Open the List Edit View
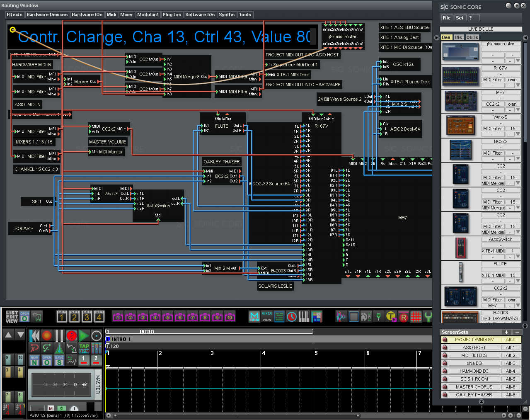Image resolution: width=530 pixels, height=420 pixels. (12, 316)
